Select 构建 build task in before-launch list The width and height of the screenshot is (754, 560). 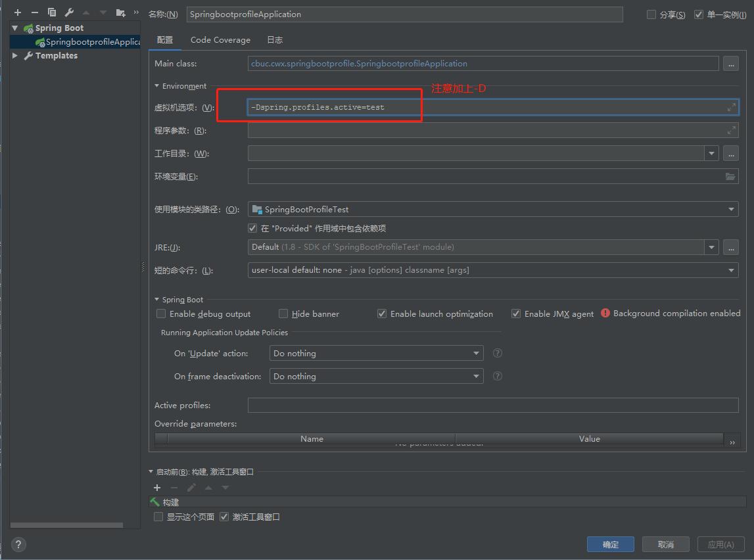447,502
